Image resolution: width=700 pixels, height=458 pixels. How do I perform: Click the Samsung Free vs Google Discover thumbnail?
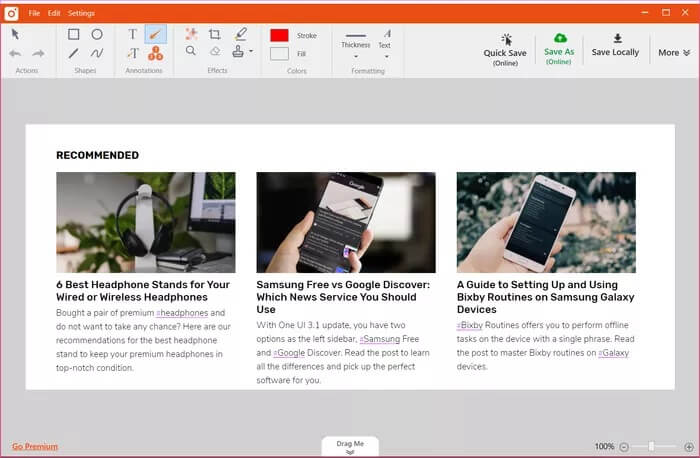pyautogui.click(x=346, y=222)
